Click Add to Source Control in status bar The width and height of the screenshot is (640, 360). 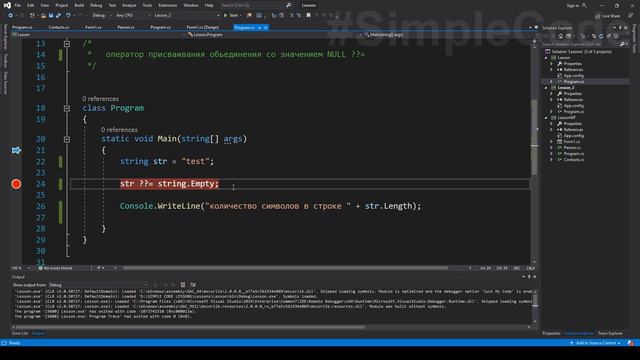point(596,343)
